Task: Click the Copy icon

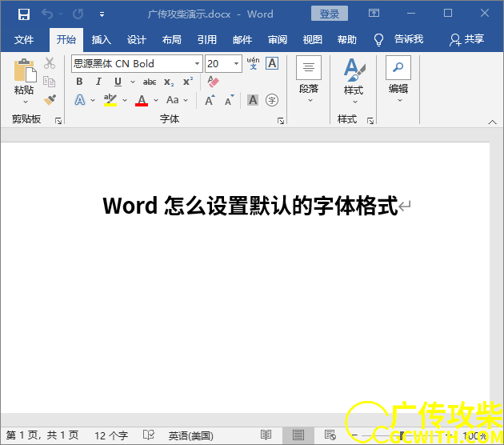Action: (49, 82)
